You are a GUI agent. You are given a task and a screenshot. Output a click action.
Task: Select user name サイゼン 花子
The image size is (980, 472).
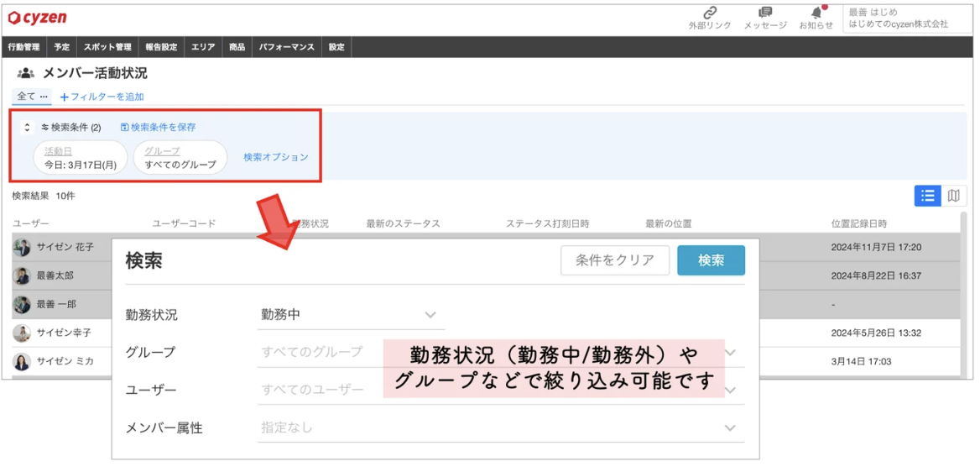65,247
